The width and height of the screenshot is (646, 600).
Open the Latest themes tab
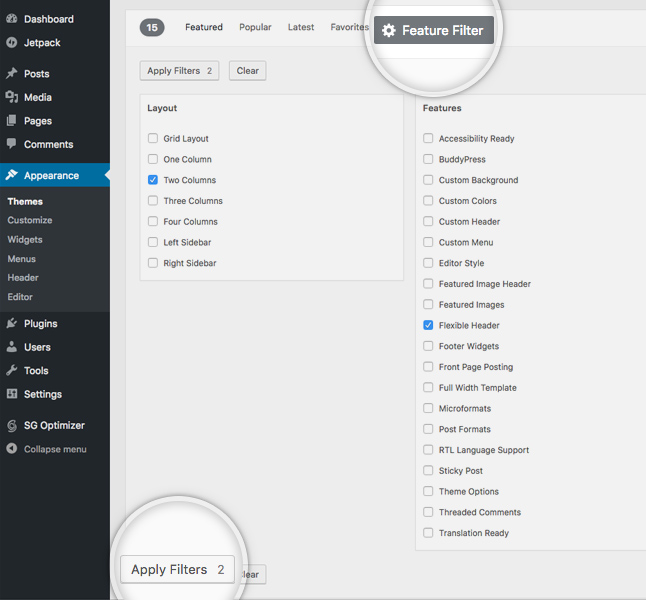[301, 27]
